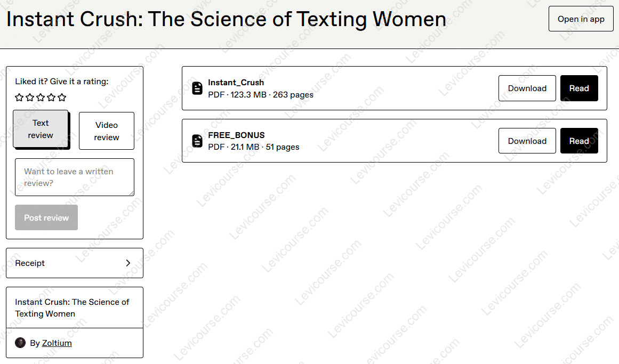Screen dimensions: 619x364
Task: Click the second rating star
Action: (x=30, y=98)
